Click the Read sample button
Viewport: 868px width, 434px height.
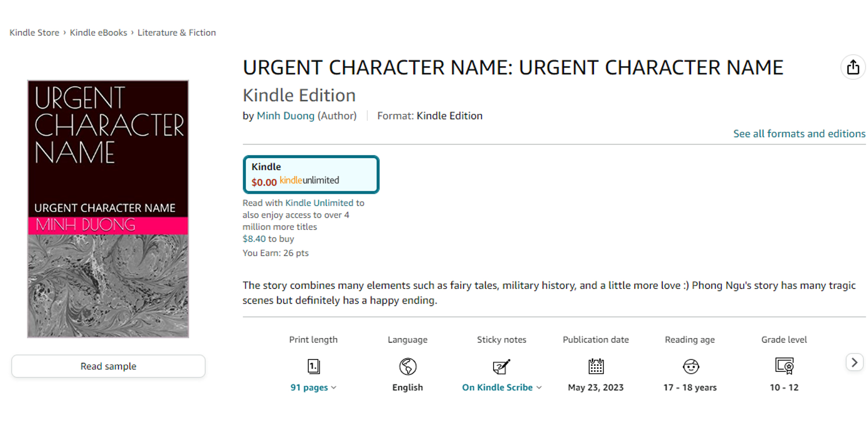pyautogui.click(x=108, y=366)
